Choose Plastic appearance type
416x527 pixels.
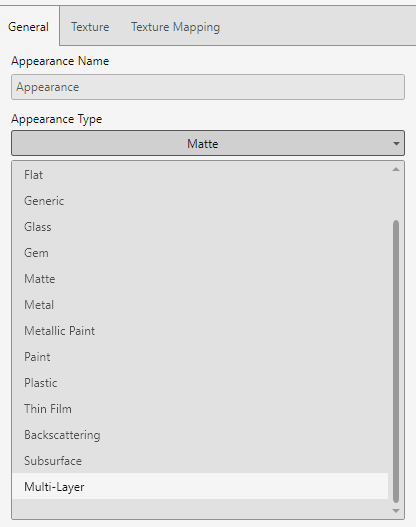tap(200, 383)
